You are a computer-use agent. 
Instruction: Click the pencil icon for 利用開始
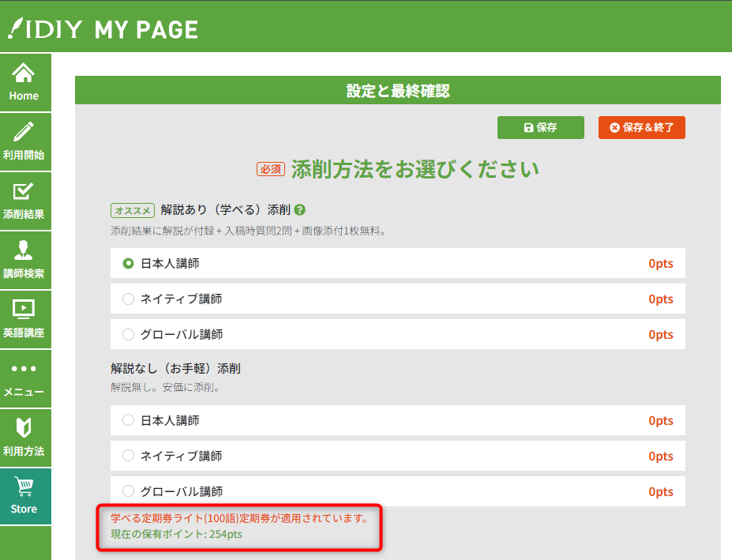24,132
